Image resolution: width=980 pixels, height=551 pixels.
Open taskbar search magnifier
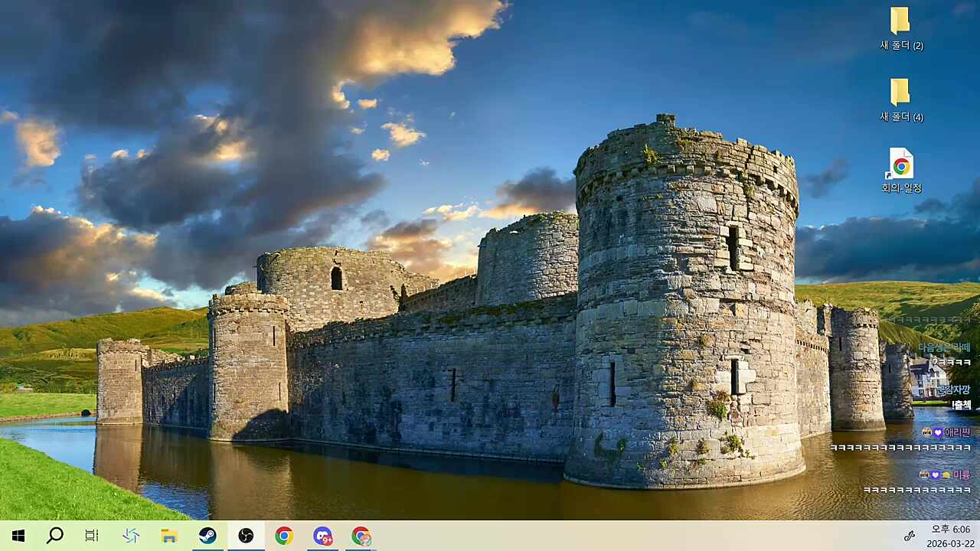(54, 536)
